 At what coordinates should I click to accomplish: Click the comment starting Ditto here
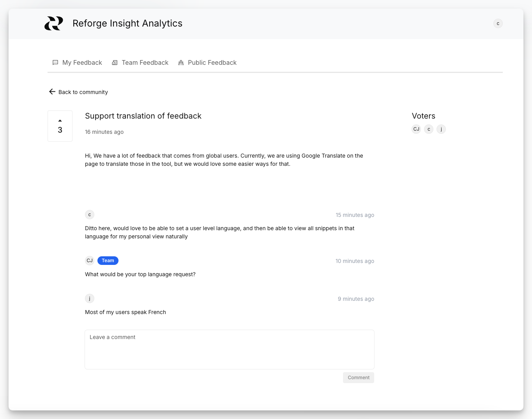pos(220,233)
